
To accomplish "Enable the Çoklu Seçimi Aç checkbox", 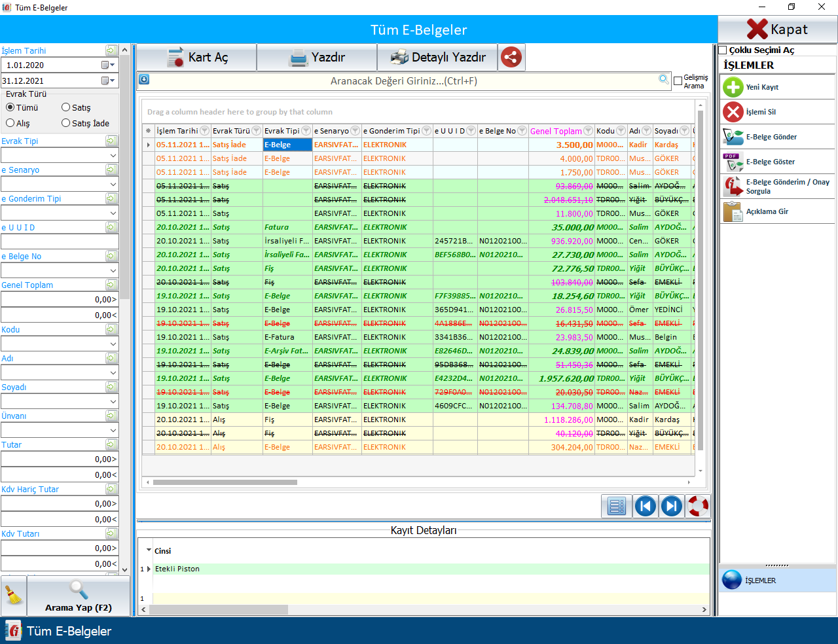I will point(723,50).
